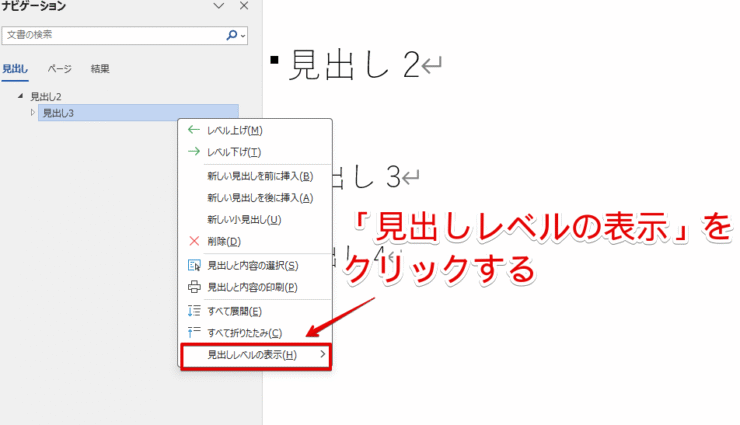Choose 見出しと内容の選択(S)
The image size is (740, 425).
255,266
